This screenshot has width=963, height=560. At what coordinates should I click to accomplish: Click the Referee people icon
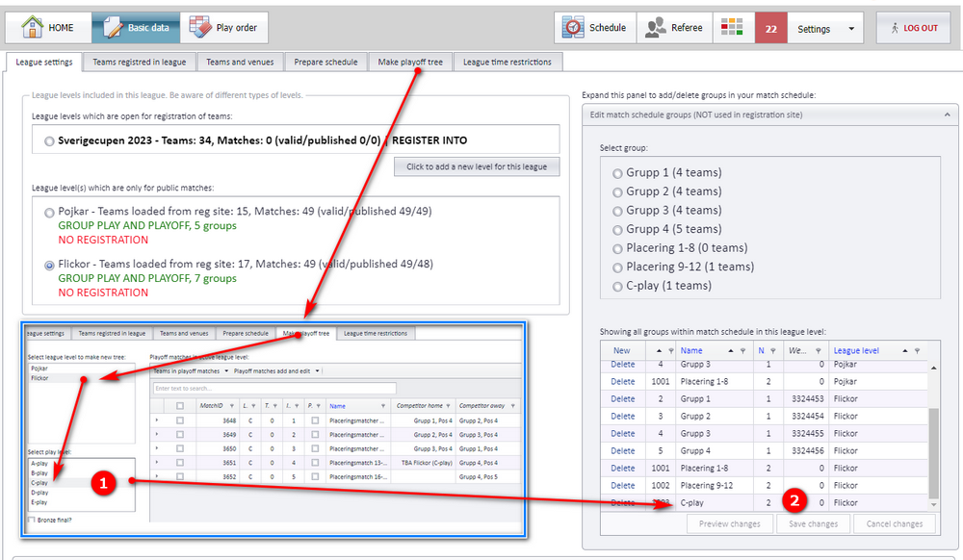pos(655,28)
